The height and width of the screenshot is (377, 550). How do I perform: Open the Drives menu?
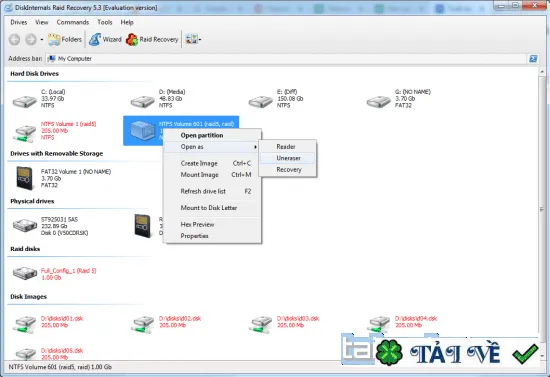point(19,22)
